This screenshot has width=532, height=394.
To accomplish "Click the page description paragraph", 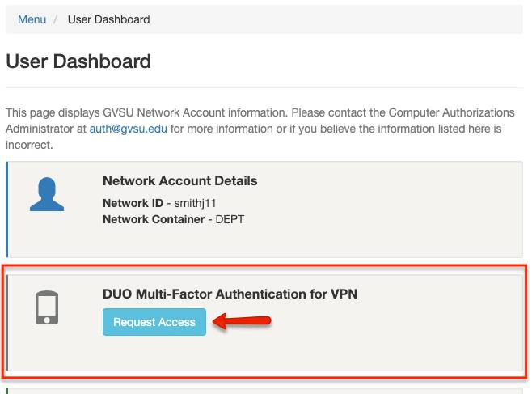I will pos(259,129).
